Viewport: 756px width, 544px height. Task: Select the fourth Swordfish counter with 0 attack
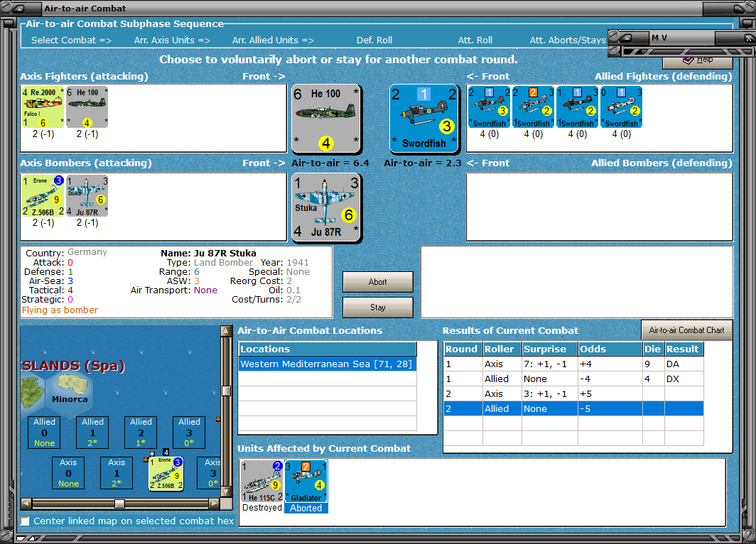point(622,107)
